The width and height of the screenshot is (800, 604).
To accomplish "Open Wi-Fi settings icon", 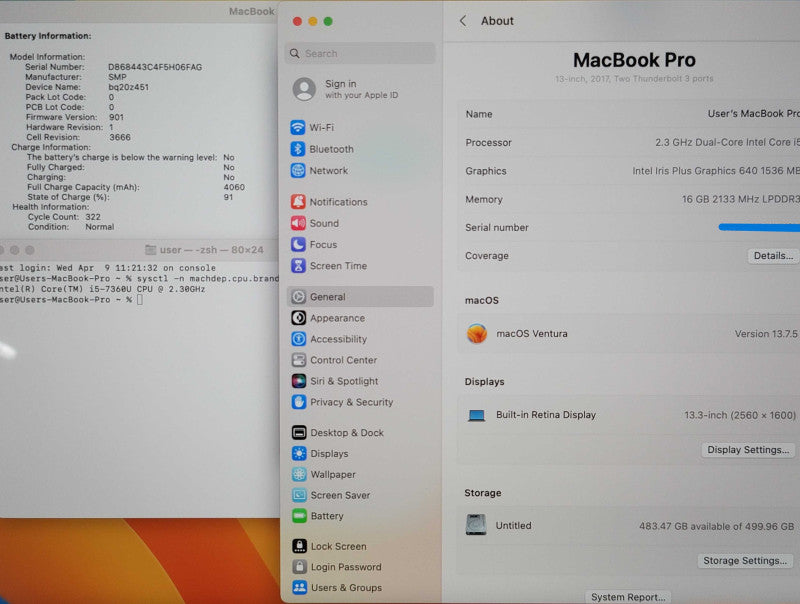I will 298,127.
